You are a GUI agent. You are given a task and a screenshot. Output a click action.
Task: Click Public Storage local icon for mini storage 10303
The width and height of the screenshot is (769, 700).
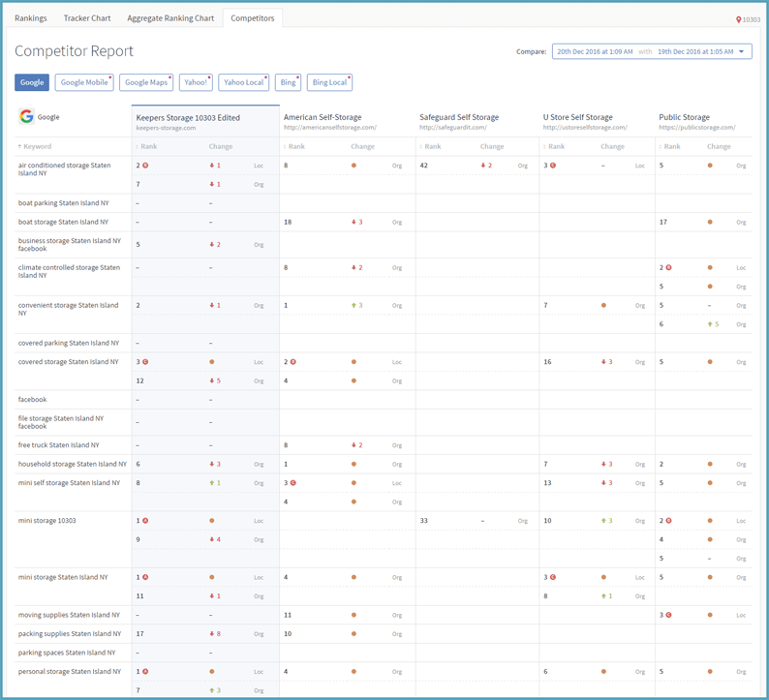click(668, 521)
